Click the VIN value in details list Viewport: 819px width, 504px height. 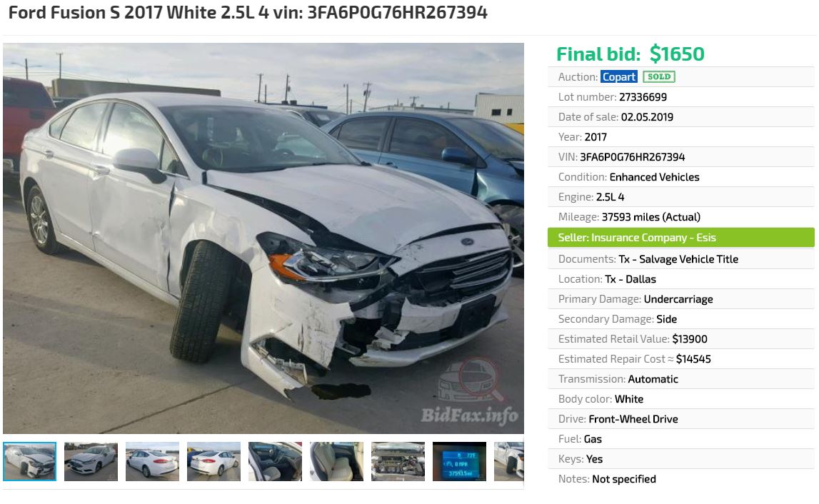[x=633, y=157]
